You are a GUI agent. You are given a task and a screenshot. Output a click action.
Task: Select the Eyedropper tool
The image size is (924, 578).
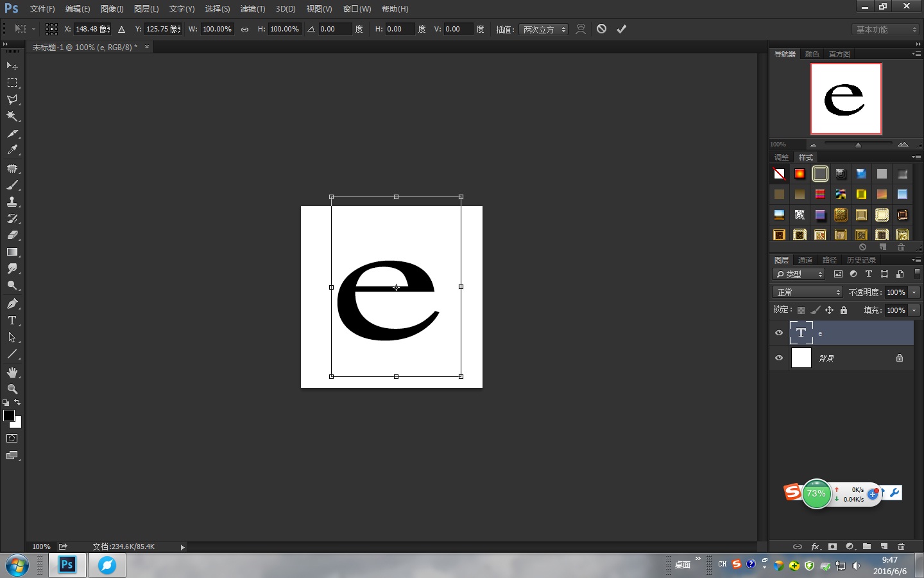click(12, 150)
